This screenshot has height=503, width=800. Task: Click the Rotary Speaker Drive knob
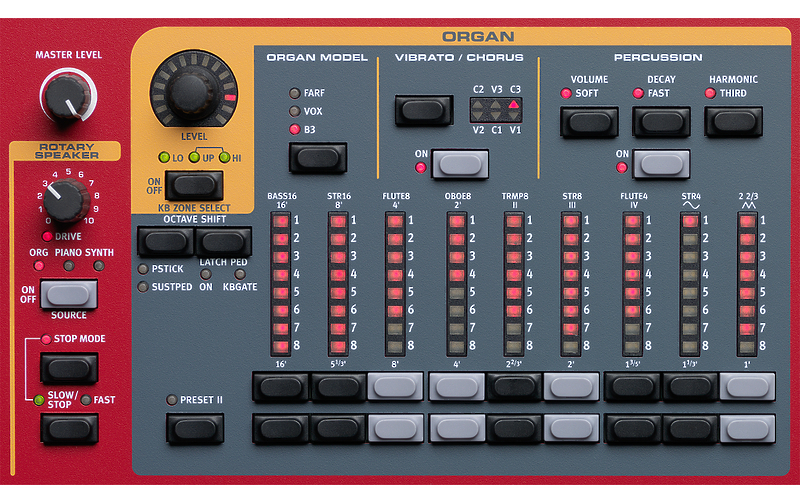[x=67, y=201]
